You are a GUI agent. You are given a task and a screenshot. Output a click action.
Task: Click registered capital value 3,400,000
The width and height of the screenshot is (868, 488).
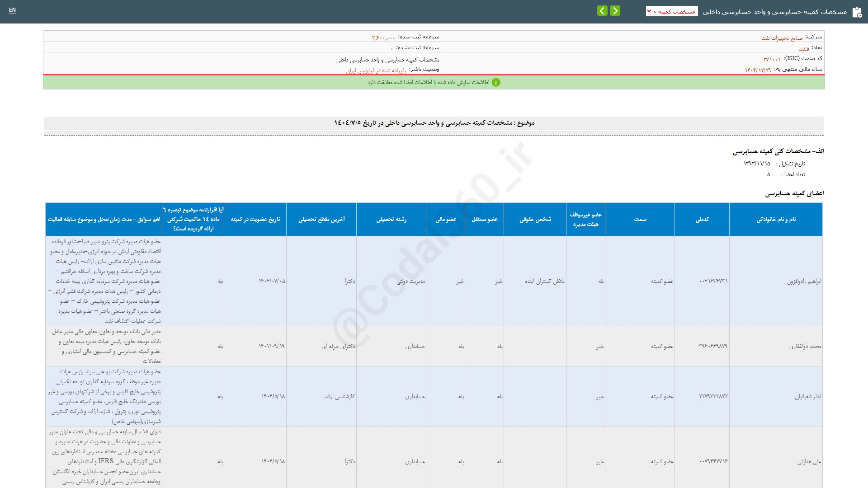pyautogui.click(x=383, y=38)
